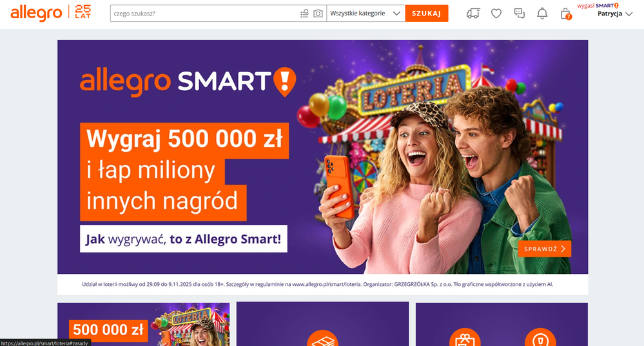Click the list search icon in search box
This screenshot has width=644, height=346.
(x=304, y=14)
